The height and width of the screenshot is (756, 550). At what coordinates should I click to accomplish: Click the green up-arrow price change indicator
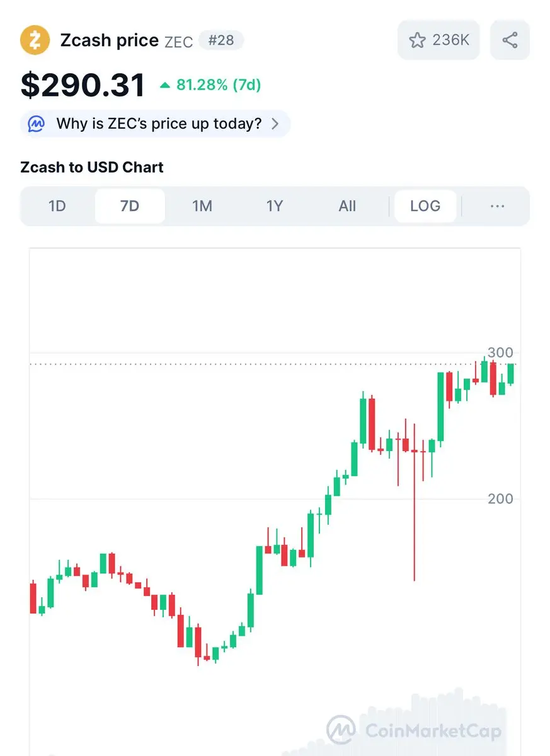click(x=165, y=85)
